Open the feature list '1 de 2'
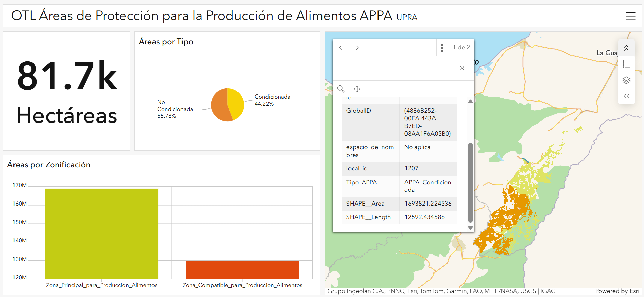Screen dimensions: 644x297 point(455,48)
